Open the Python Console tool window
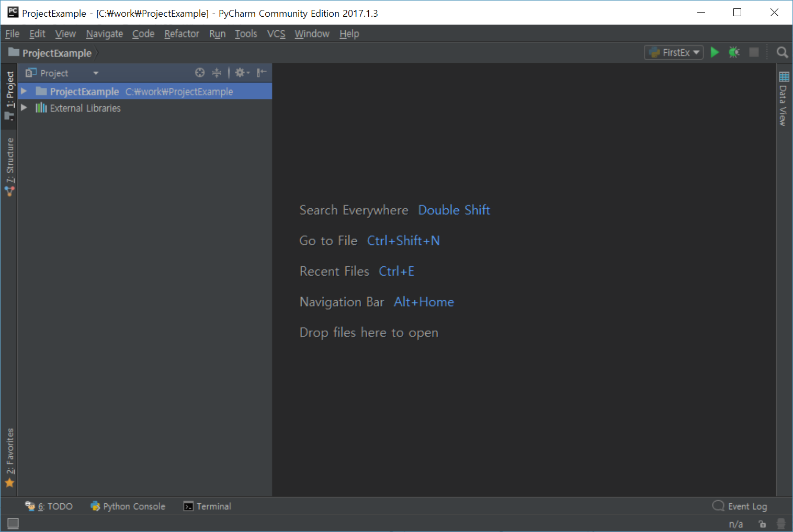The width and height of the screenshot is (793, 532). point(128,506)
